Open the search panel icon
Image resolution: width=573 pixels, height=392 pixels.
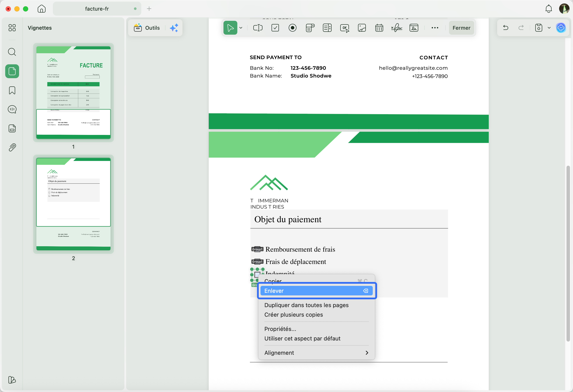[x=12, y=52]
